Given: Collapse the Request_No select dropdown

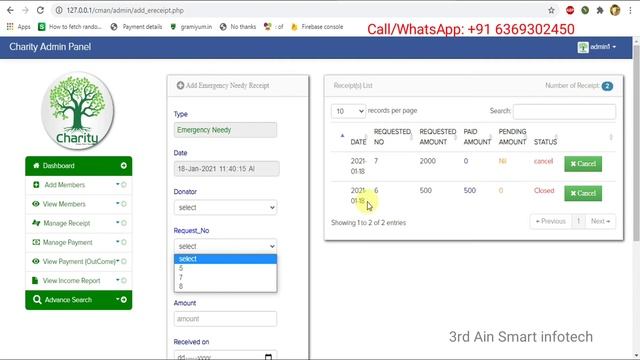Looking at the screenshot, I should [x=225, y=246].
